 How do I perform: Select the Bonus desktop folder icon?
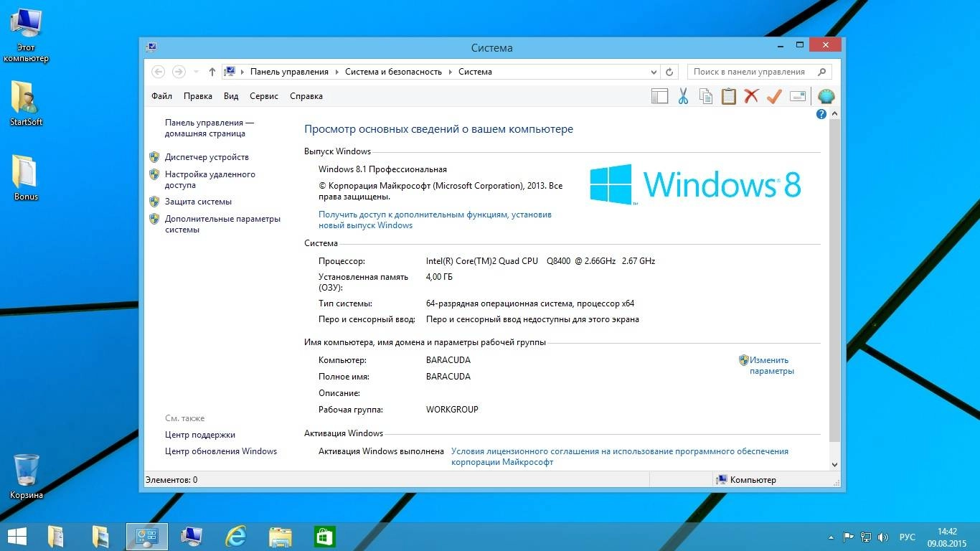tap(26, 178)
